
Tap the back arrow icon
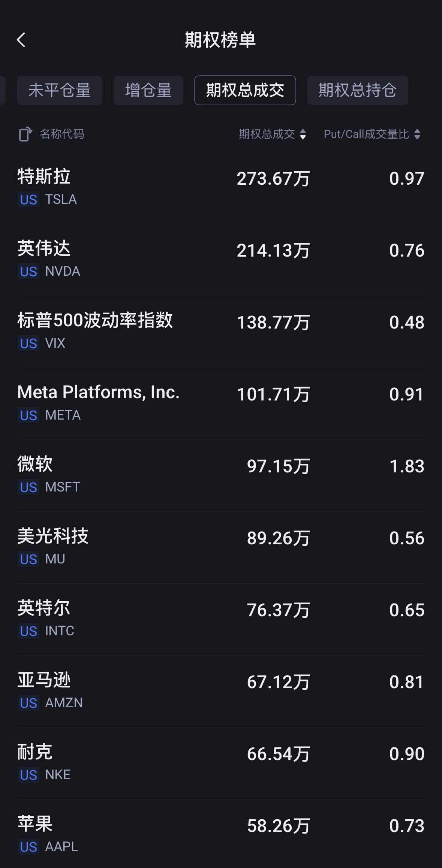(x=21, y=40)
